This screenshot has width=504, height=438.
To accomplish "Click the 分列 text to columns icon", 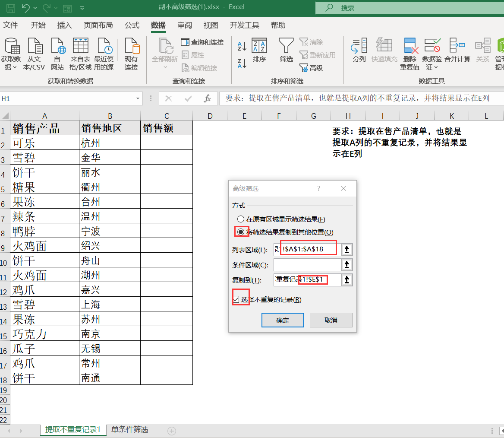I will pyautogui.click(x=359, y=50).
